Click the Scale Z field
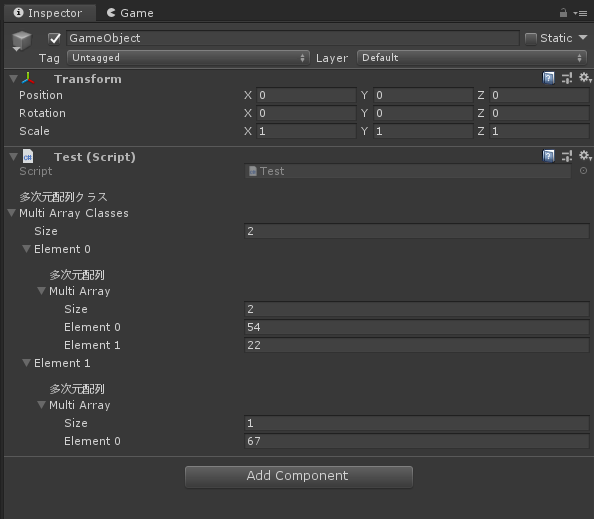The width and height of the screenshot is (594, 519). 539,131
